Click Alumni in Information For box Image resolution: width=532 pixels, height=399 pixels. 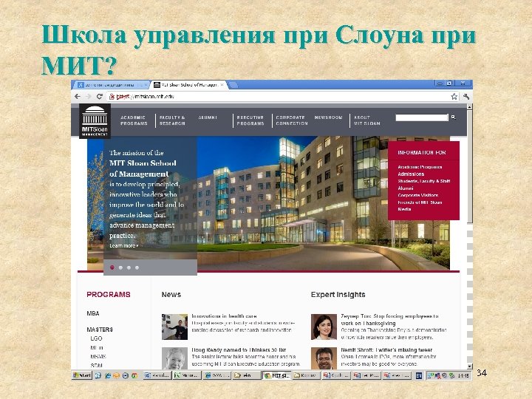tap(406, 188)
